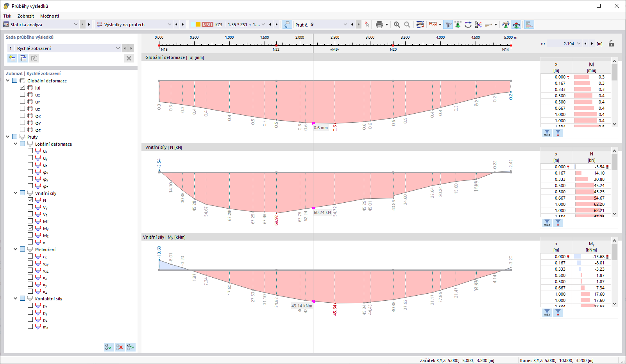
Task: Collapse the Kontaktní síly tree branch
Action: point(16,298)
